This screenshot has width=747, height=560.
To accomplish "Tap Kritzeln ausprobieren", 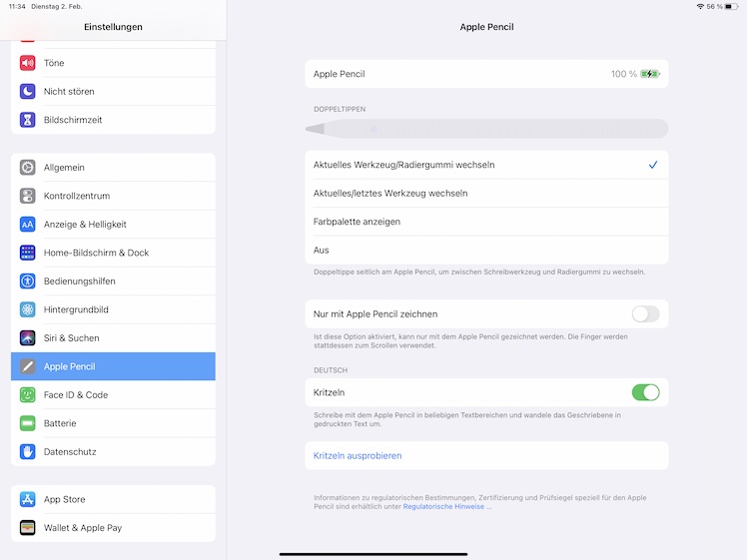I will [x=358, y=456].
